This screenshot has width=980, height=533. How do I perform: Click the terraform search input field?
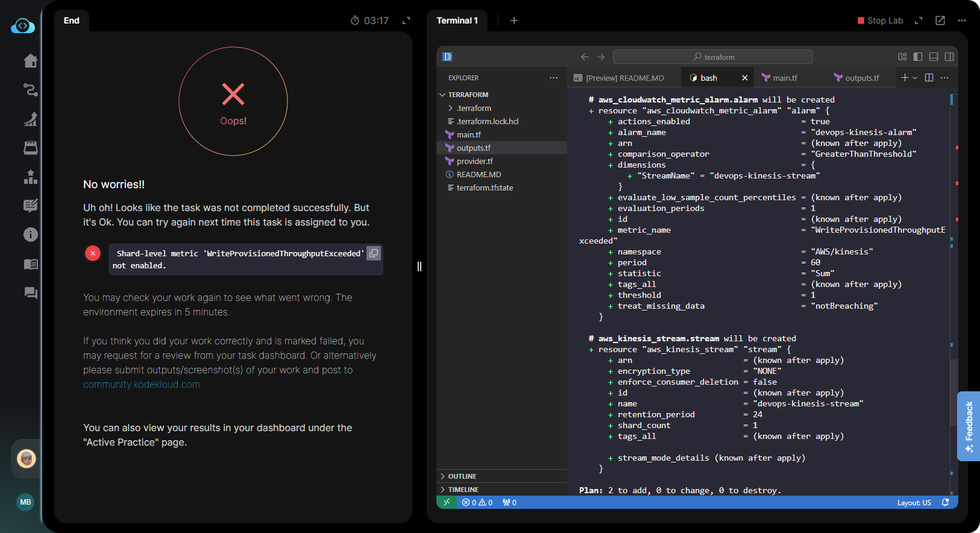712,57
